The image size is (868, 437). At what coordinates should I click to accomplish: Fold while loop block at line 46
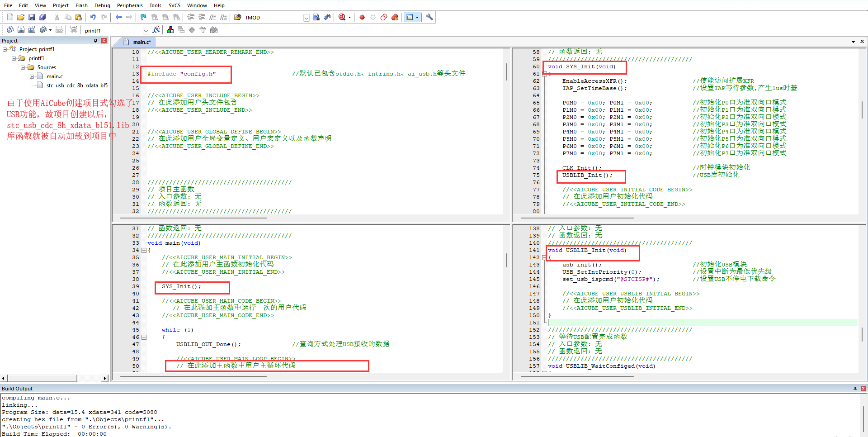tap(144, 337)
